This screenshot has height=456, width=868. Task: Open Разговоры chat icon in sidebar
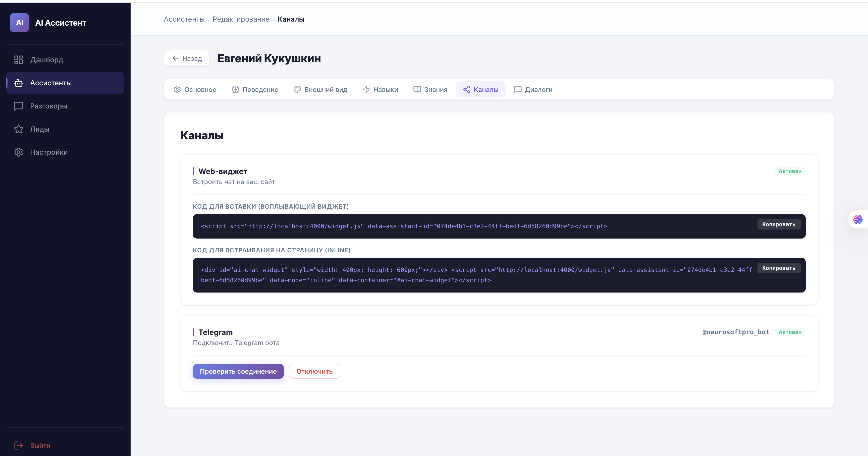(x=19, y=106)
